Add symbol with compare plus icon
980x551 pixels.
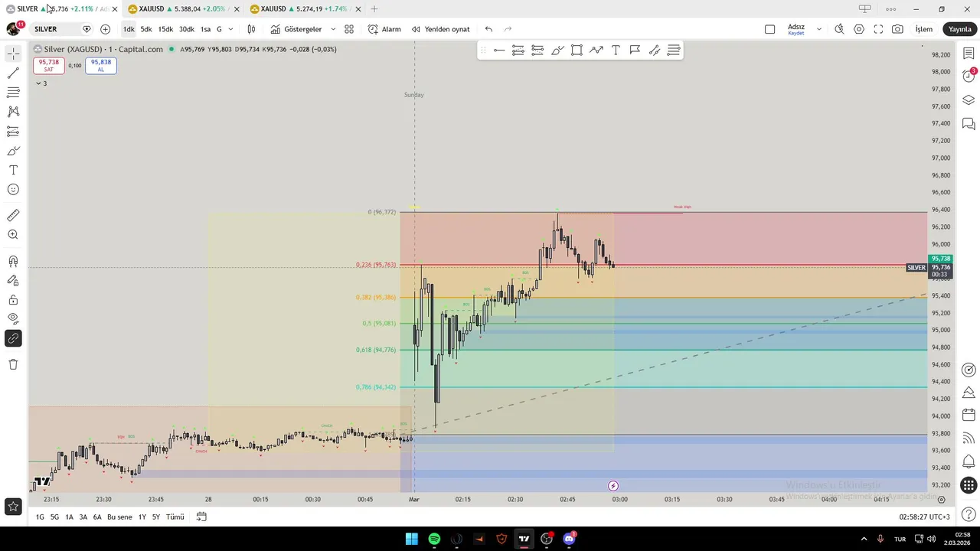(105, 29)
